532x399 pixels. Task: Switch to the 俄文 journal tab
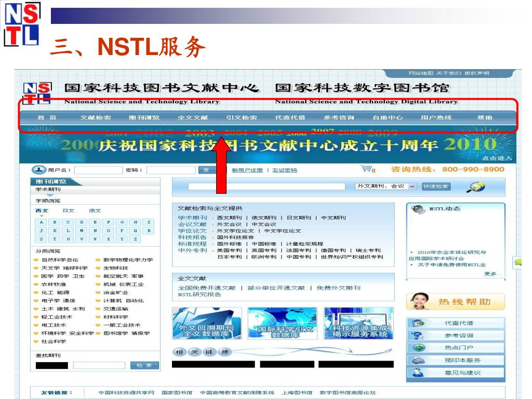[95, 211]
